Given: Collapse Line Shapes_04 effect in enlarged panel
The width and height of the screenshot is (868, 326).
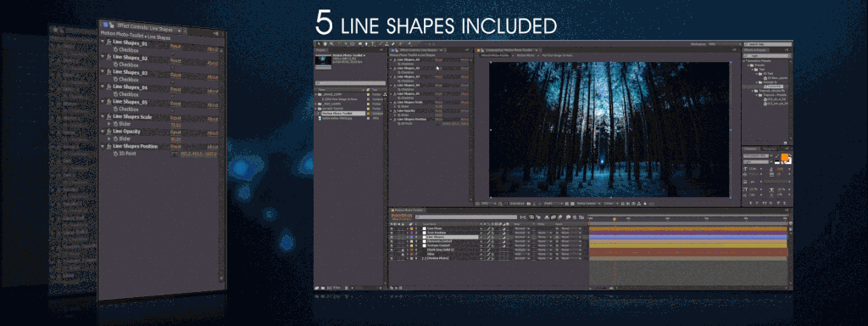Looking at the screenshot, I should tap(103, 87).
